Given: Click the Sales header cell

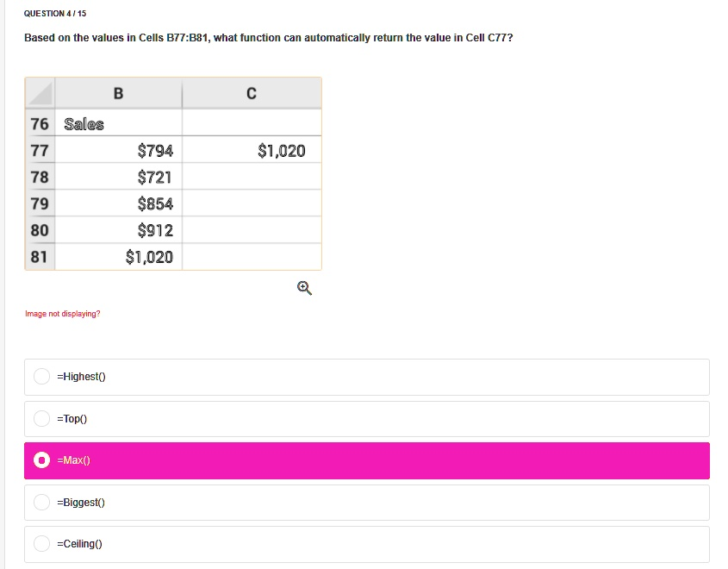Looking at the screenshot, I should pos(118,124).
